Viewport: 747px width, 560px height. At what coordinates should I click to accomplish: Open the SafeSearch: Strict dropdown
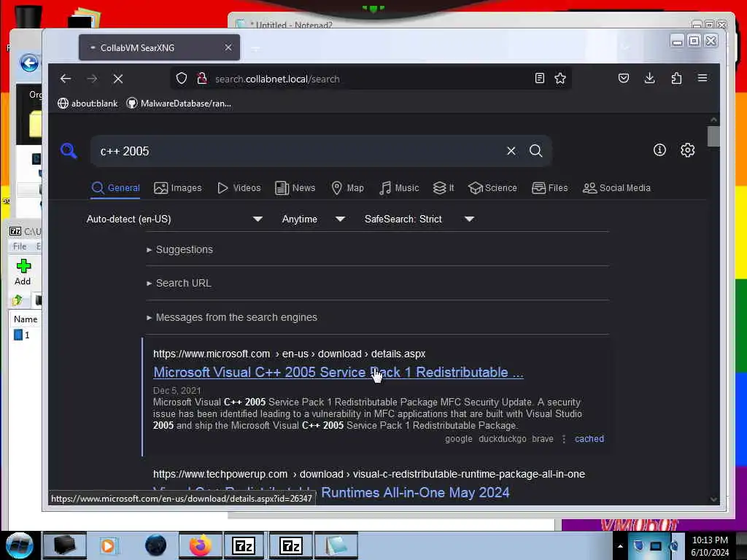point(419,219)
